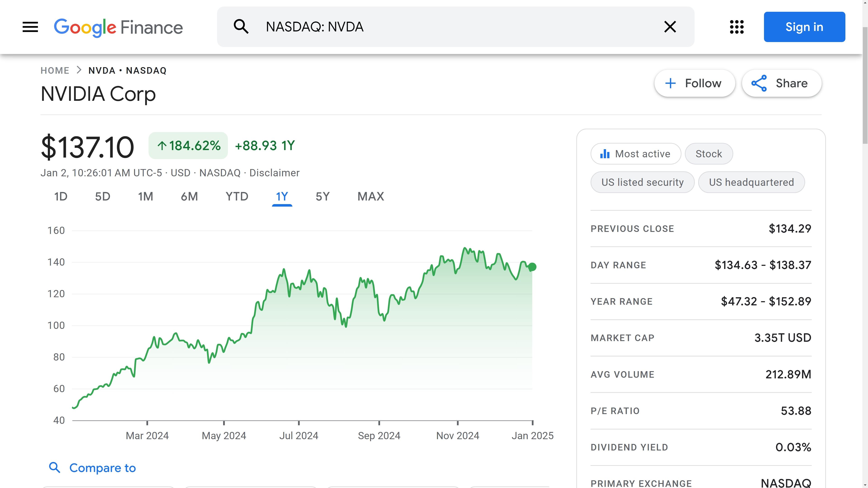Select the YTD chart period
Screen dimensions: 868x488
tap(237, 197)
